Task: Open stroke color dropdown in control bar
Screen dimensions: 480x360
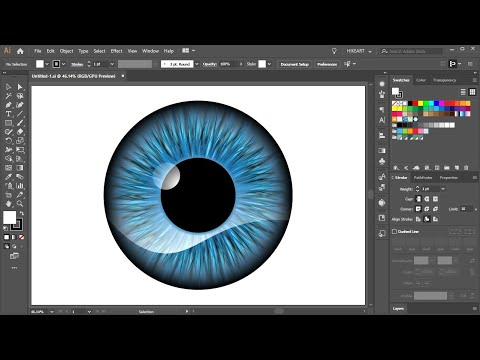Action: 63,64
